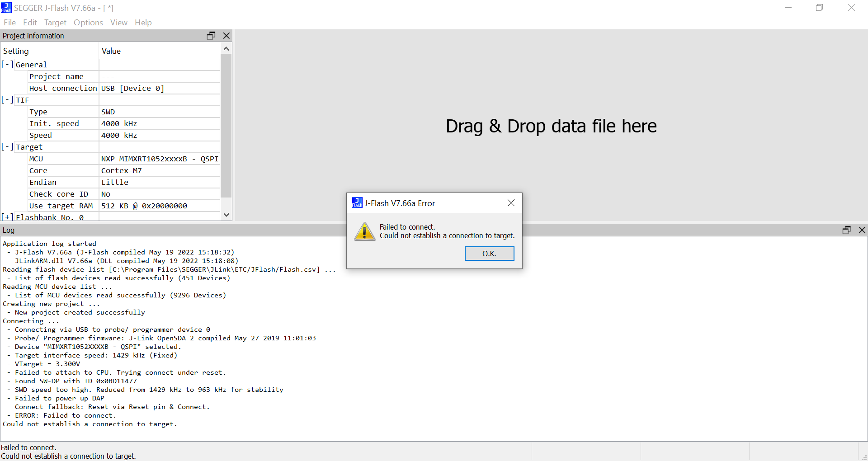Open the Help menu
The image size is (868, 461).
[x=143, y=23]
